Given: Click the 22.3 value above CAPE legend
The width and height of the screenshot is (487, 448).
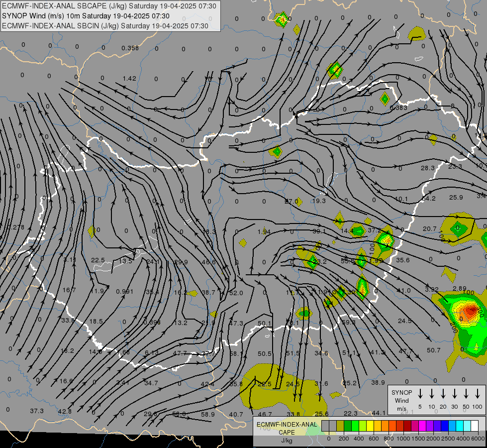Looking at the screenshot, I should tap(351, 413).
